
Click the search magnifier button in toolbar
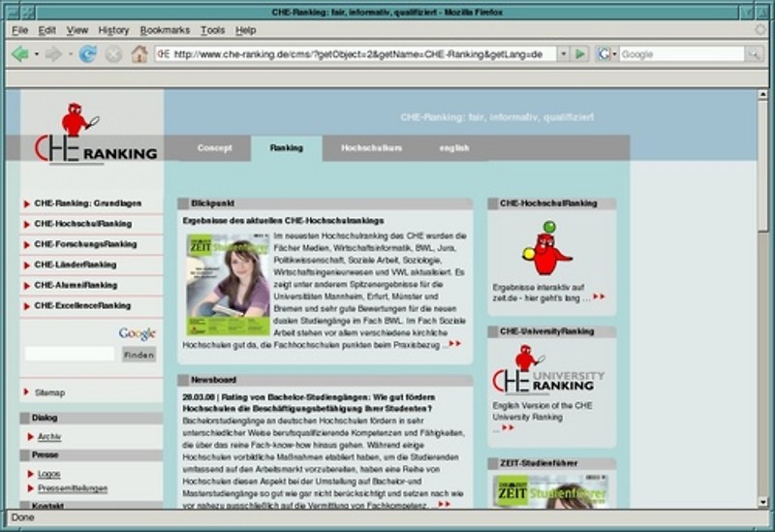tap(754, 54)
